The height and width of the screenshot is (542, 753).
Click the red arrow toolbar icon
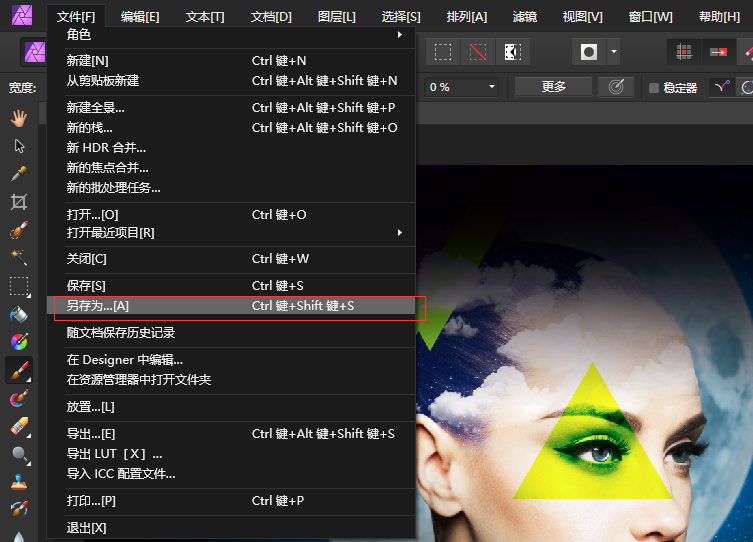(718, 52)
